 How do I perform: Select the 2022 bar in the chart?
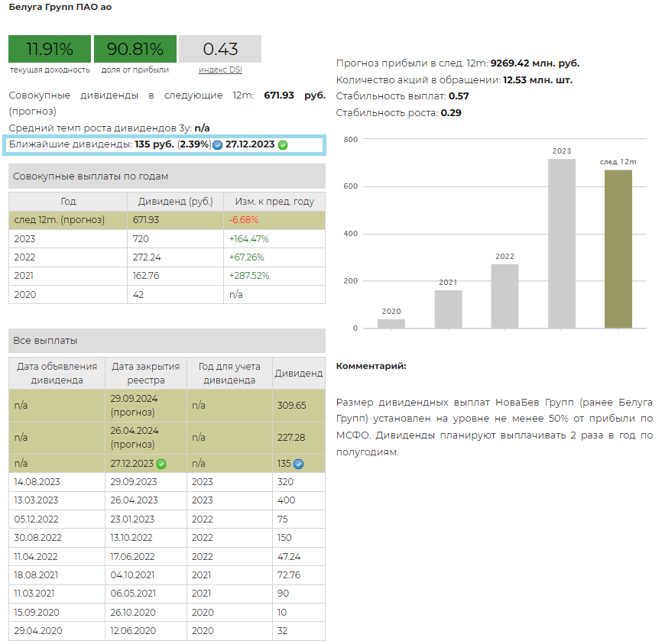[504, 296]
